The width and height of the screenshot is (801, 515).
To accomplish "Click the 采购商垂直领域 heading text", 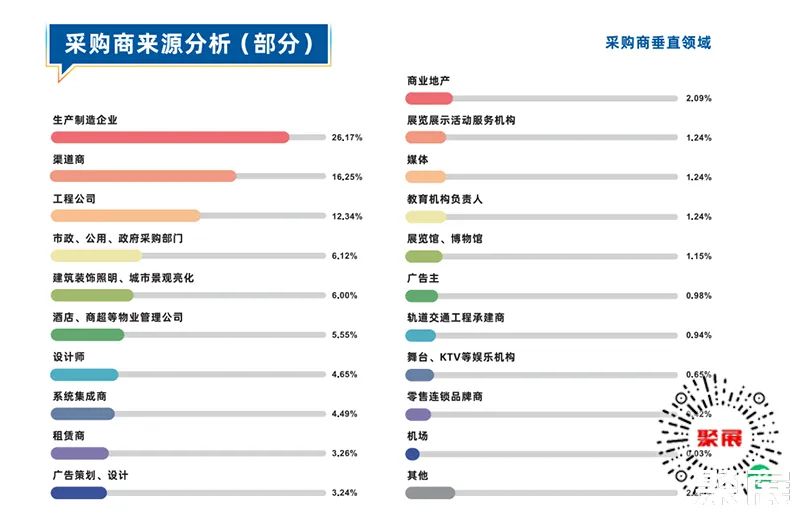I will pos(658,43).
